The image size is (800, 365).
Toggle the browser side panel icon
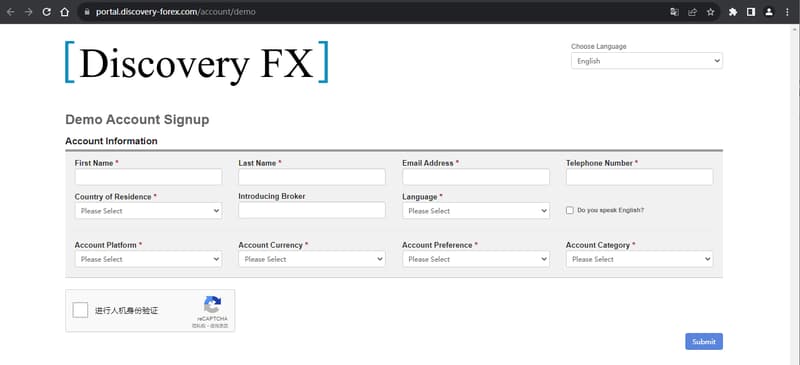(751, 12)
